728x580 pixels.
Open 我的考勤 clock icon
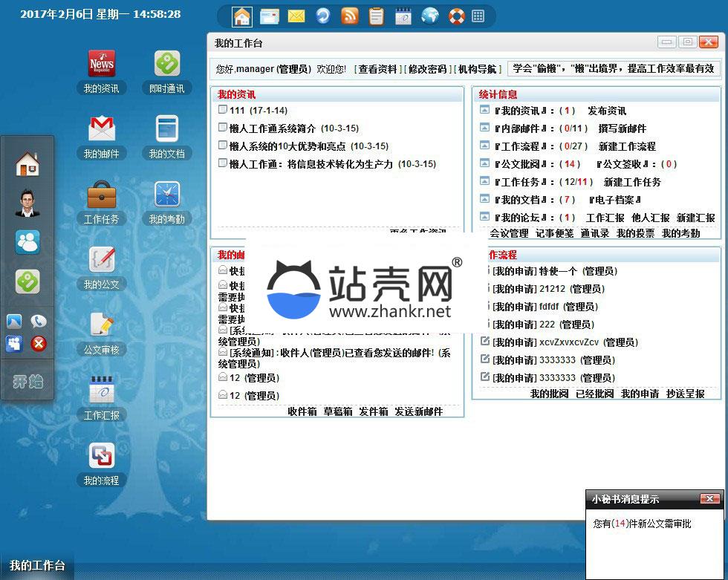point(166,195)
